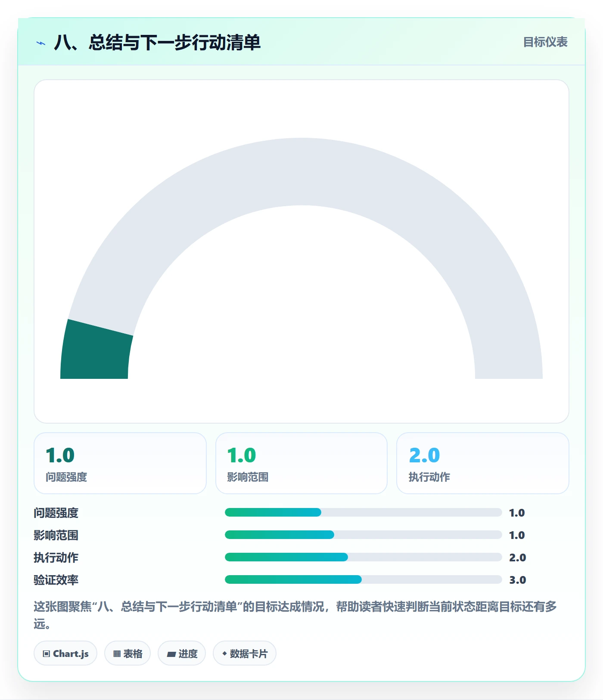Click the 问题强度 progress bar
This screenshot has width=603, height=700.
[363, 512]
